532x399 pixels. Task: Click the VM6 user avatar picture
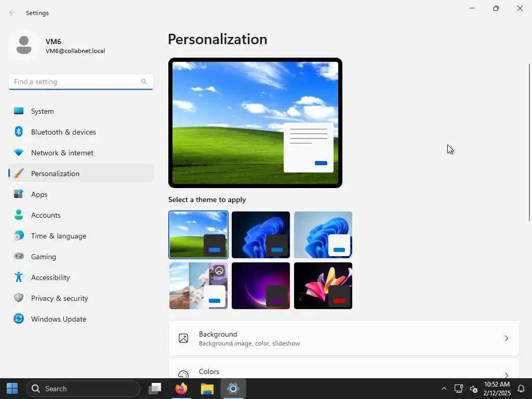click(24, 45)
